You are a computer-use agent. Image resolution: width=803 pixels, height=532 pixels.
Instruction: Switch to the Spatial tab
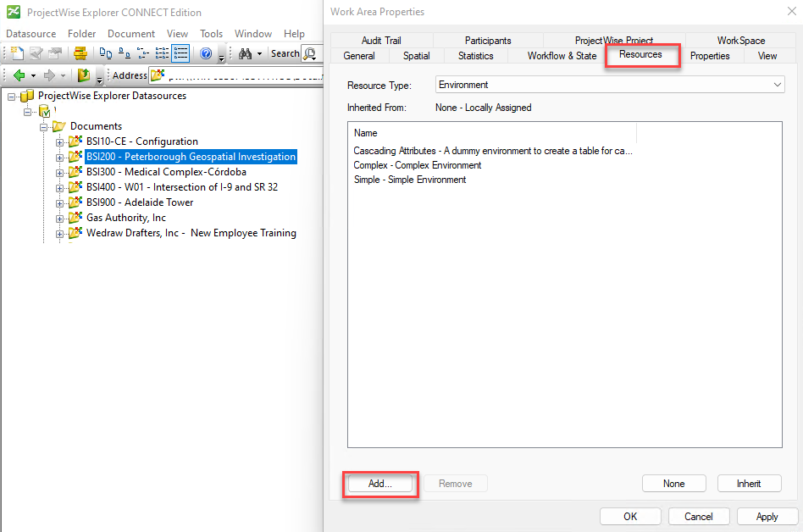[x=416, y=56]
